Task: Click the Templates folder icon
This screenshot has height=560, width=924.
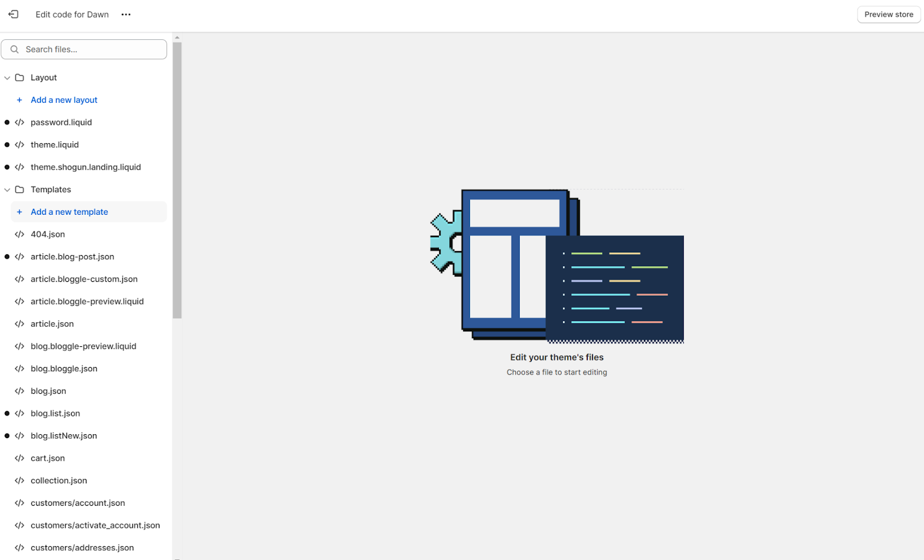Action: coord(20,189)
